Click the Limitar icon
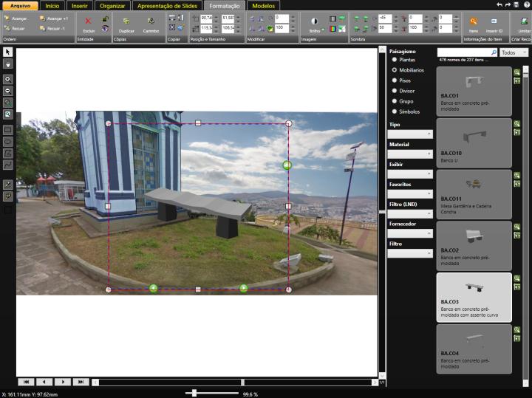This screenshot has width=532, height=398. (x=524, y=21)
